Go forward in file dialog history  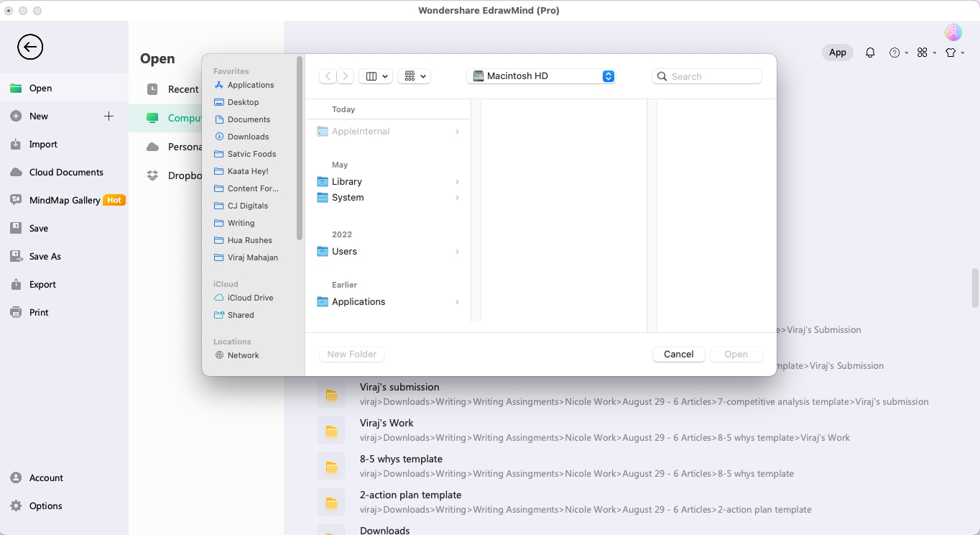pyautogui.click(x=346, y=76)
